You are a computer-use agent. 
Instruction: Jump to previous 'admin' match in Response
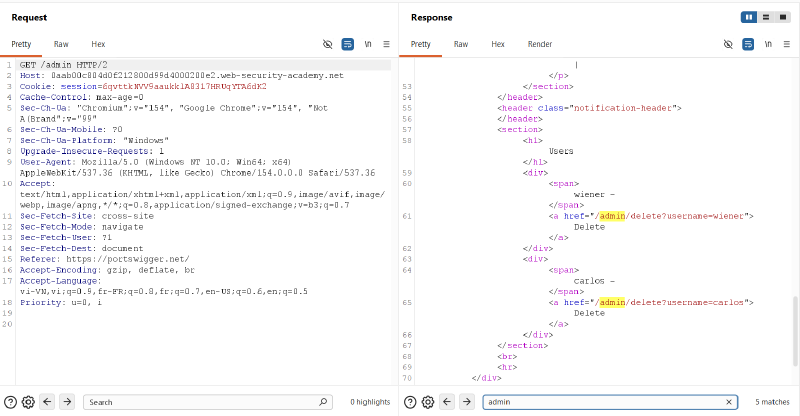tap(447, 402)
